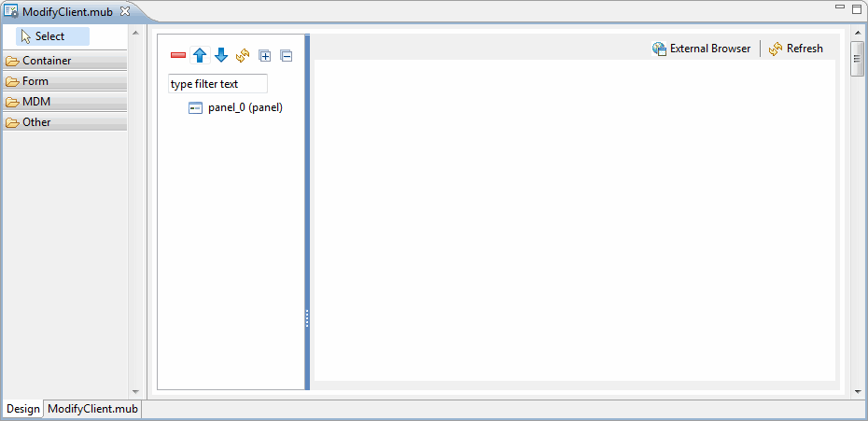This screenshot has height=421, width=868.
Task: Click the Refresh text button
Action: click(805, 49)
